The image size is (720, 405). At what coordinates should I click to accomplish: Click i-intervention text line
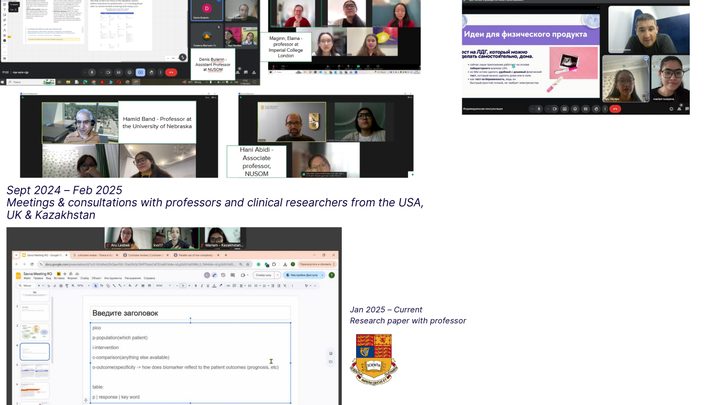click(105, 348)
